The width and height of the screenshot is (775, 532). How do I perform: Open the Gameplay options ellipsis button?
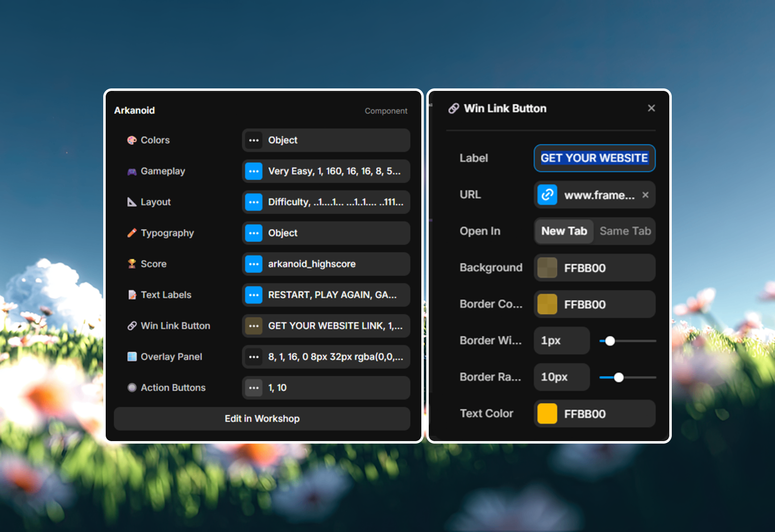tap(254, 171)
